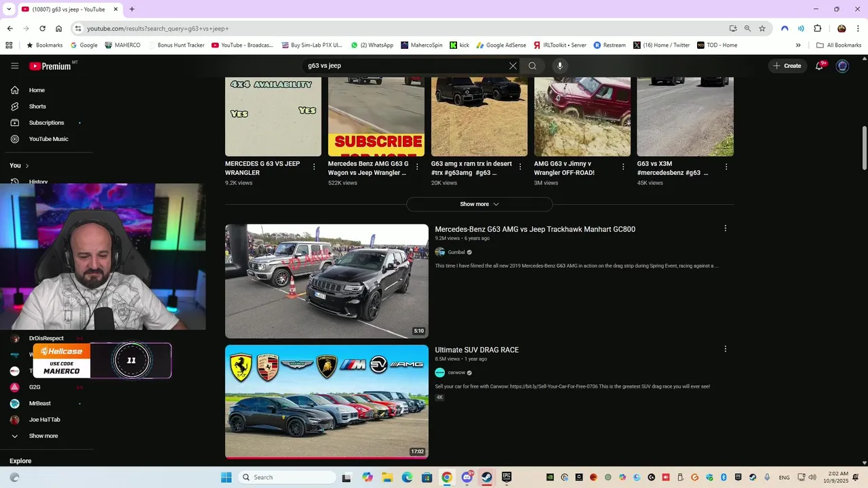Open Gumbal channel link
868x488 pixels.
[x=456, y=252]
